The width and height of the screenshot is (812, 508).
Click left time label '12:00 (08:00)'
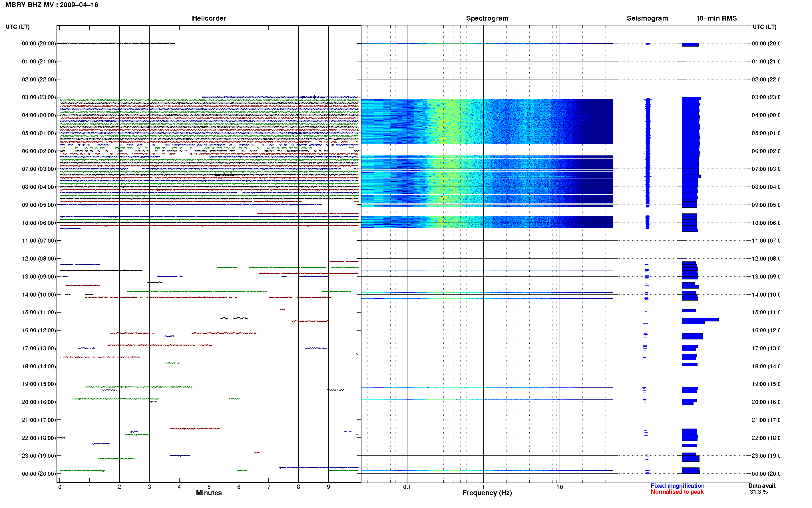coord(39,259)
